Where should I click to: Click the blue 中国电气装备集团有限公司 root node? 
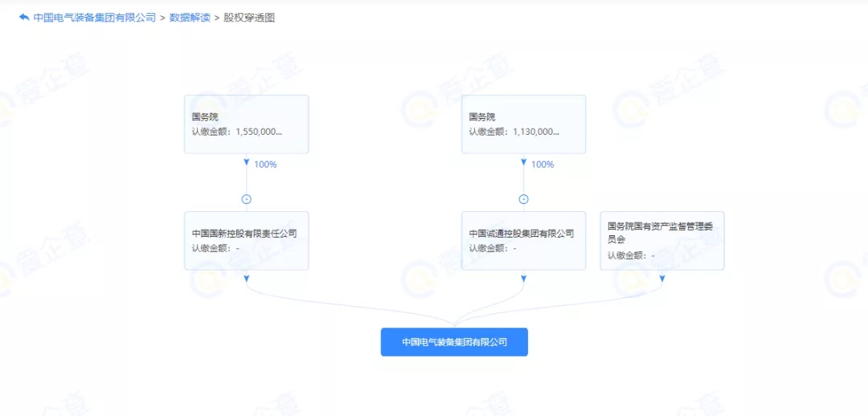(454, 342)
